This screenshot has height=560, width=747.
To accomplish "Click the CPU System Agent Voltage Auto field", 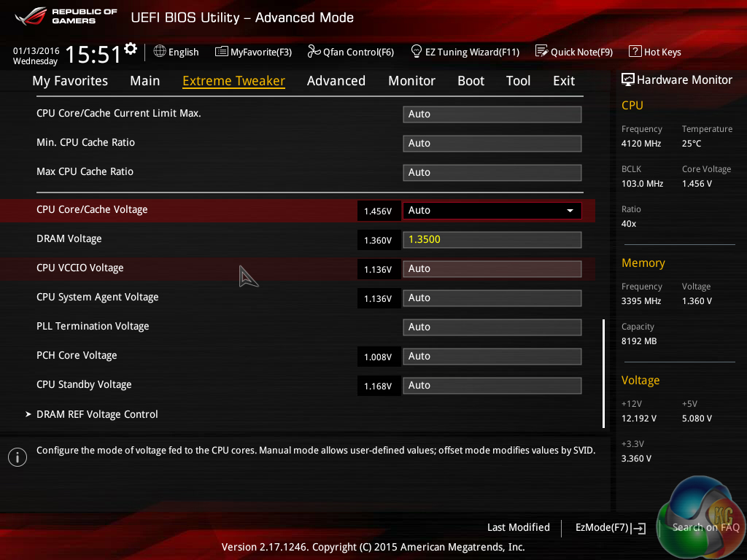I will (492, 298).
